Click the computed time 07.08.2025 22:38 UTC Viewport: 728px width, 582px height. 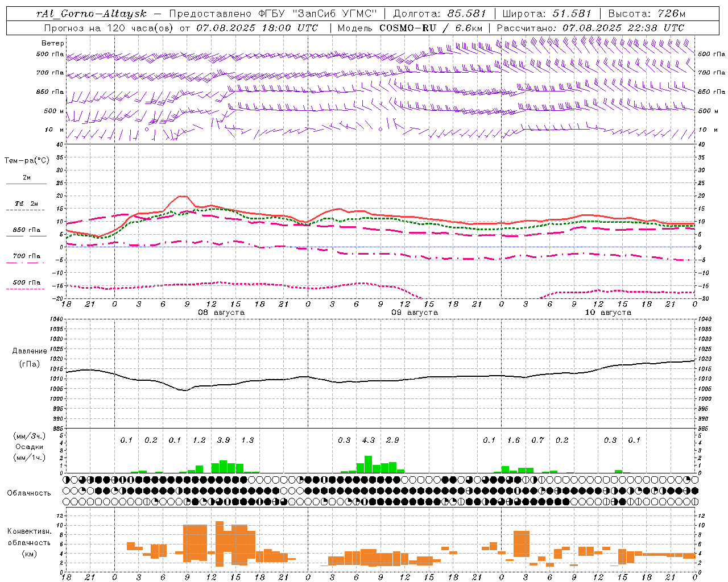[623, 28]
